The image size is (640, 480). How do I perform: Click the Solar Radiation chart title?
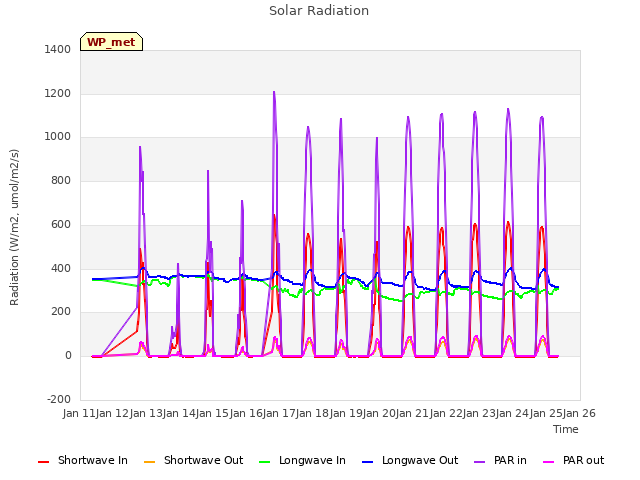319,11
